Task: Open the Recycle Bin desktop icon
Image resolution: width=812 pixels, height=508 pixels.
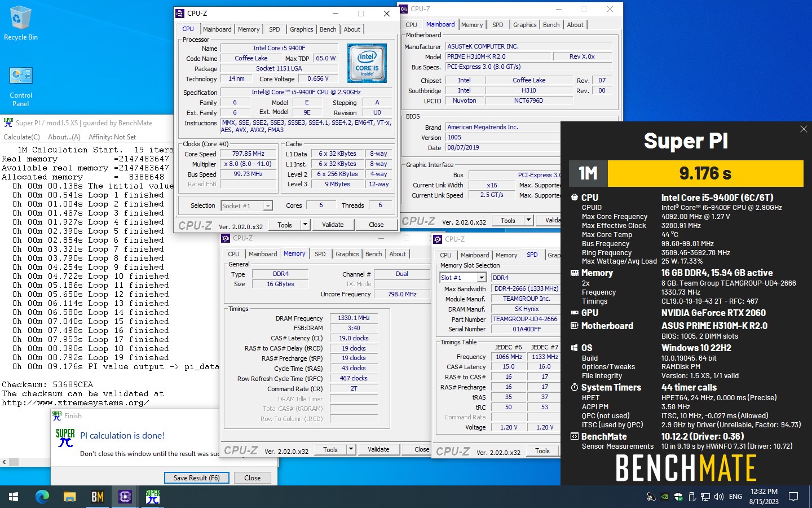Action: pyautogui.click(x=21, y=24)
